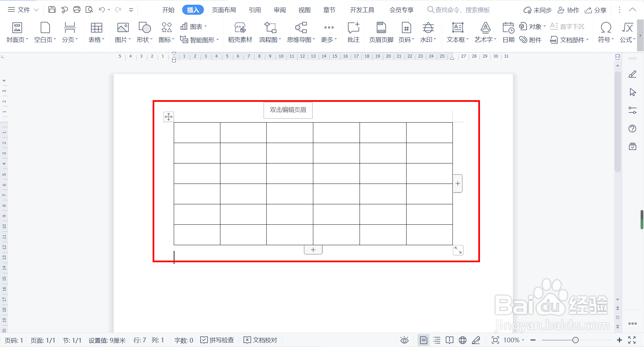This screenshot has height=347, width=644.
Task: Insert a picture via 图片 icon
Action: click(123, 32)
